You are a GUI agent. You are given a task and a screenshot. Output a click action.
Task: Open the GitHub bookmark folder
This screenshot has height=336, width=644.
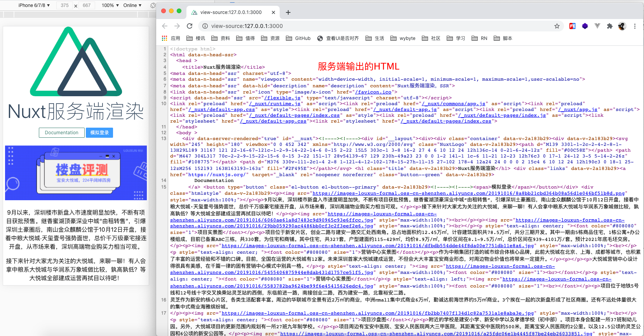point(298,38)
